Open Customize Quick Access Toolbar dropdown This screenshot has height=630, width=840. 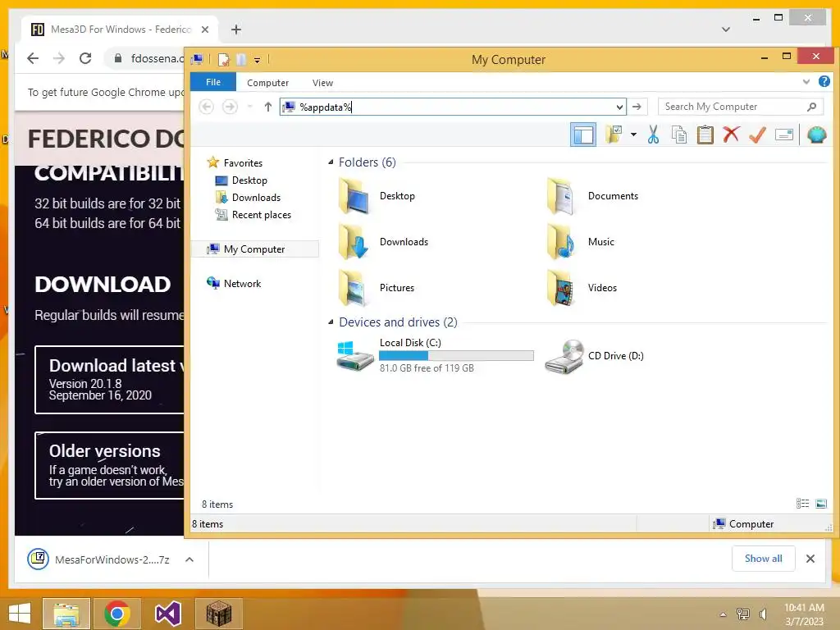257,60
